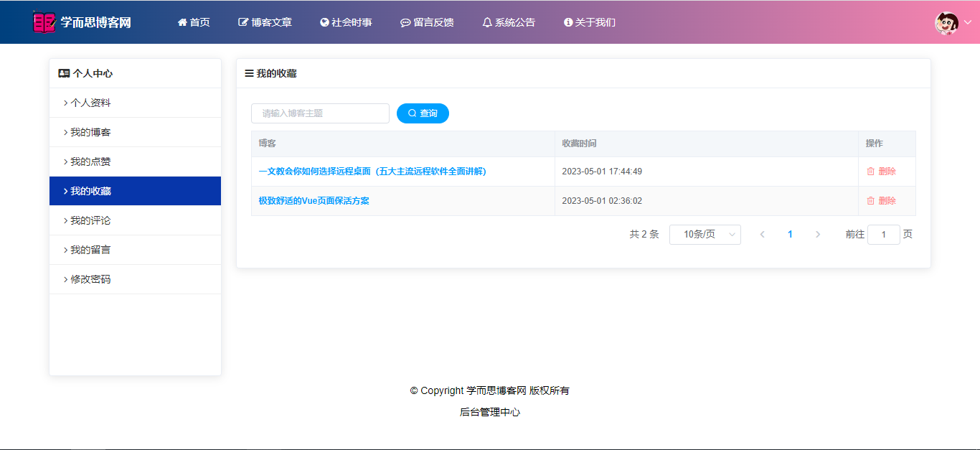Open 修改密码 in the personal center
The image size is (980, 450).
[x=90, y=279]
